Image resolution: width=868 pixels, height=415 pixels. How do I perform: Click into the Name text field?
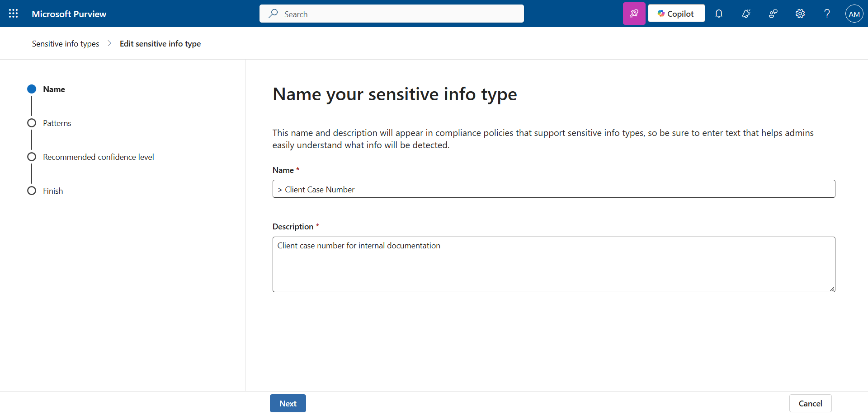(x=554, y=189)
